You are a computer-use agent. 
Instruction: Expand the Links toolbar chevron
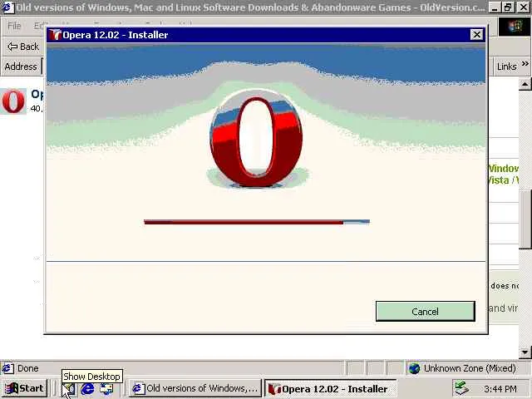525,64
